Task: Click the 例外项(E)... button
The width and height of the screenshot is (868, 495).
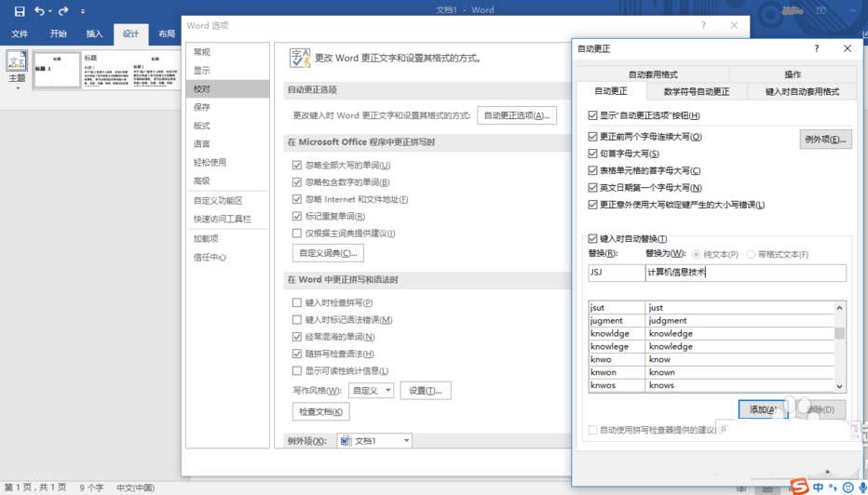Action: (x=825, y=140)
